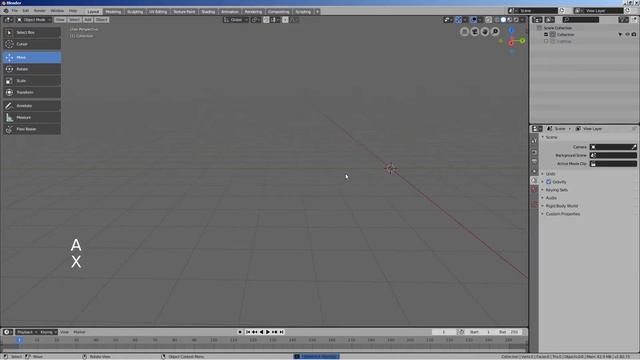
Task: Open the Edit menu
Action: tap(26, 11)
